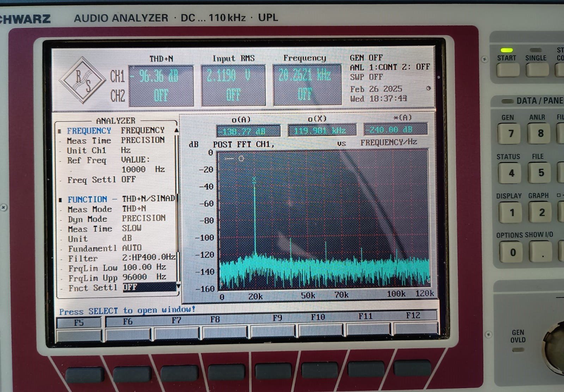Open Meas Time PRECISION selection
Image resolution: width=564 pixels, height=392 pixels.
click(143, 140)
